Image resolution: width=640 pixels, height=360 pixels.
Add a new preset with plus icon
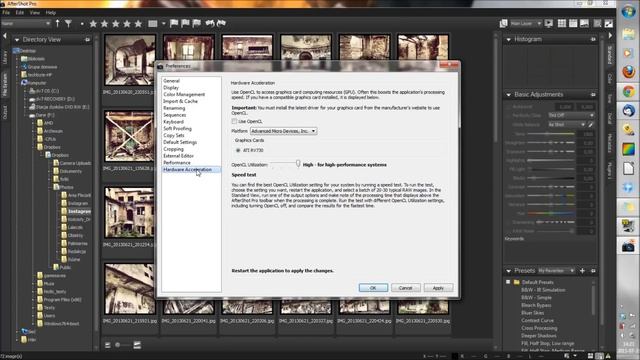point(582,271)
